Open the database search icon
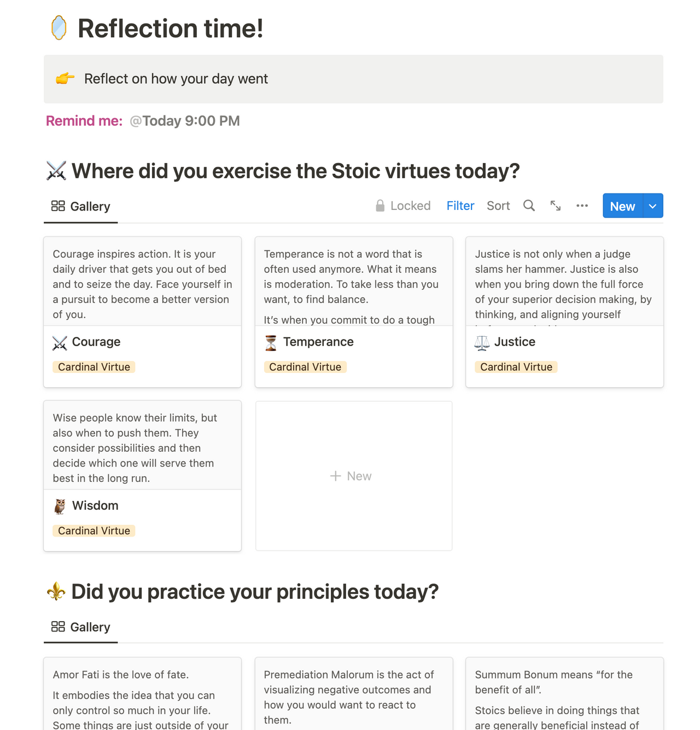This screenshot has height=730, width=700. (529, 206)
